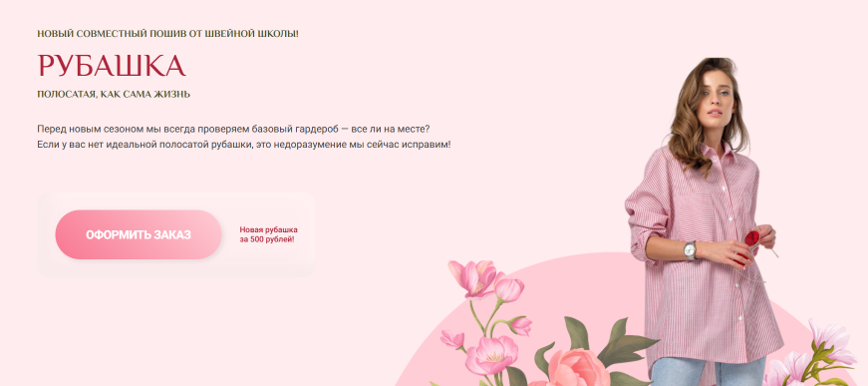
Task: Click the subtitle ПОЛОСАТАЯ, КАК САМА ЖИЗНЬ
Action: [x=114, y=94]
